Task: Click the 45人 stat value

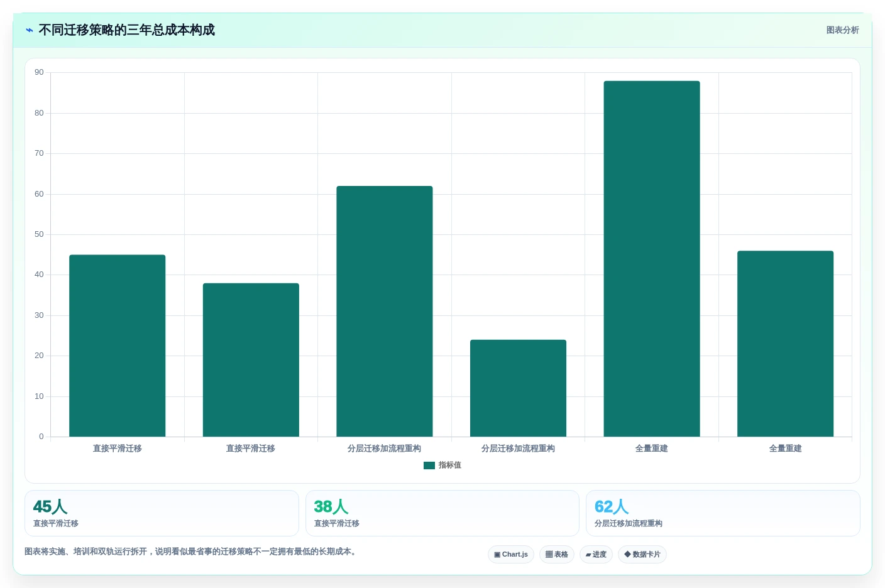Action: [x=50, y=506]
